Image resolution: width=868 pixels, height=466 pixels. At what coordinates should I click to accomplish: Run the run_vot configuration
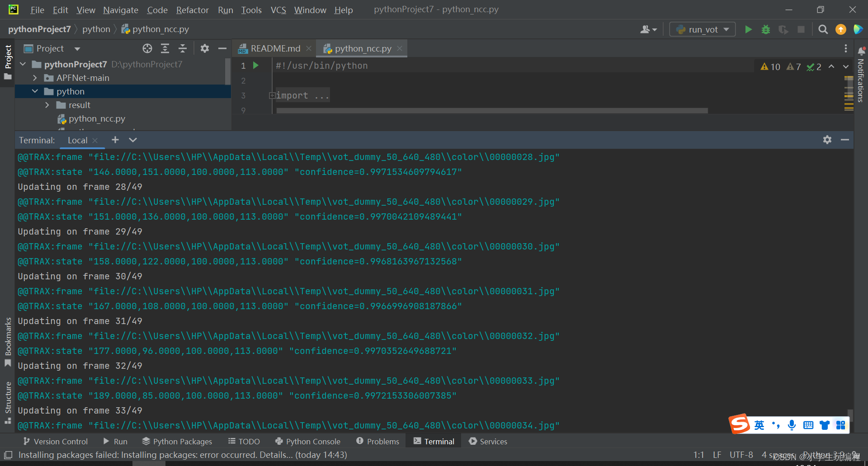tap(748, 29)
